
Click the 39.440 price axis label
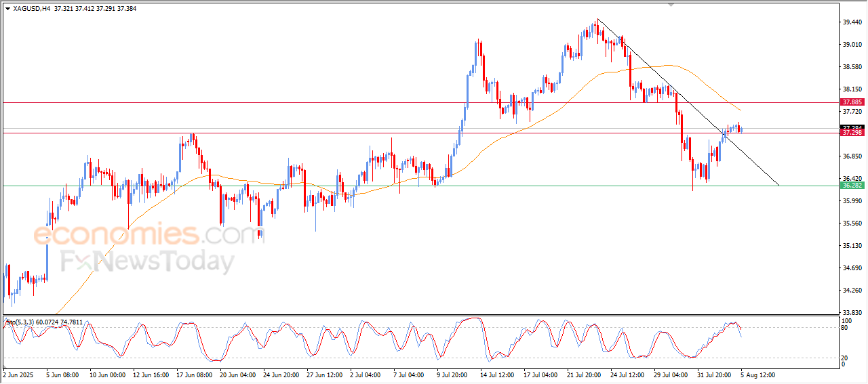[x=851, y=22]
